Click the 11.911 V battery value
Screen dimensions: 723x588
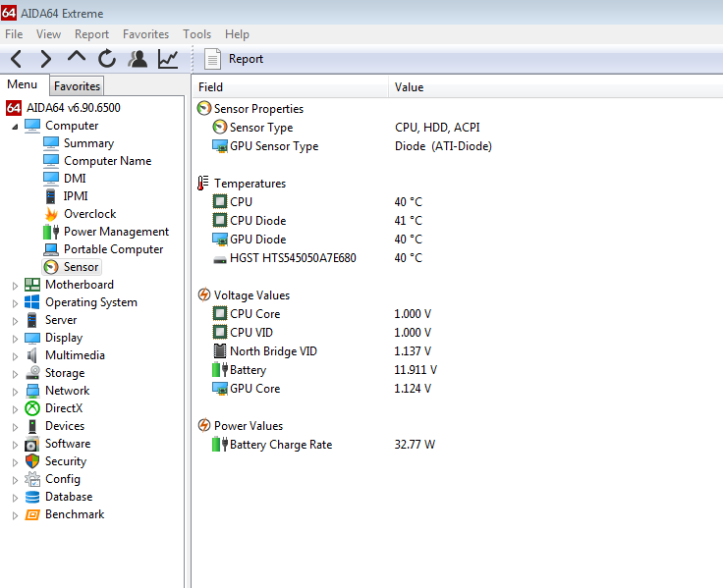[x=415, y=370]
